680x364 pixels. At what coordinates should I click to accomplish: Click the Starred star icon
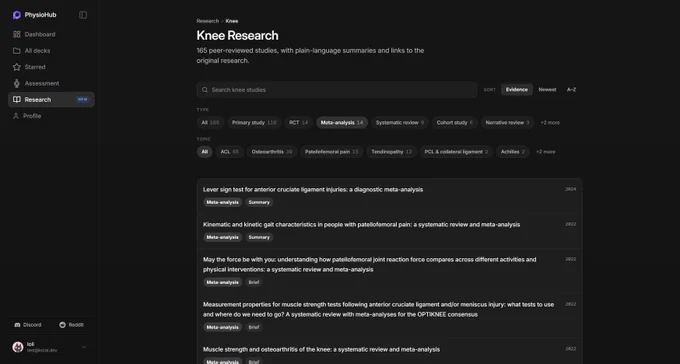tap(16, 67)
